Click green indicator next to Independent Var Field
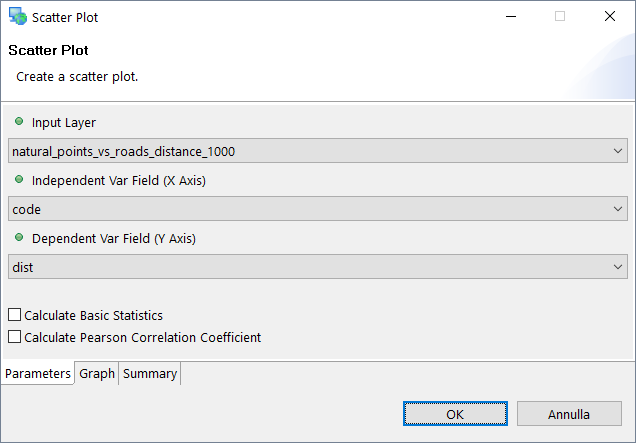 click(19, 180)
